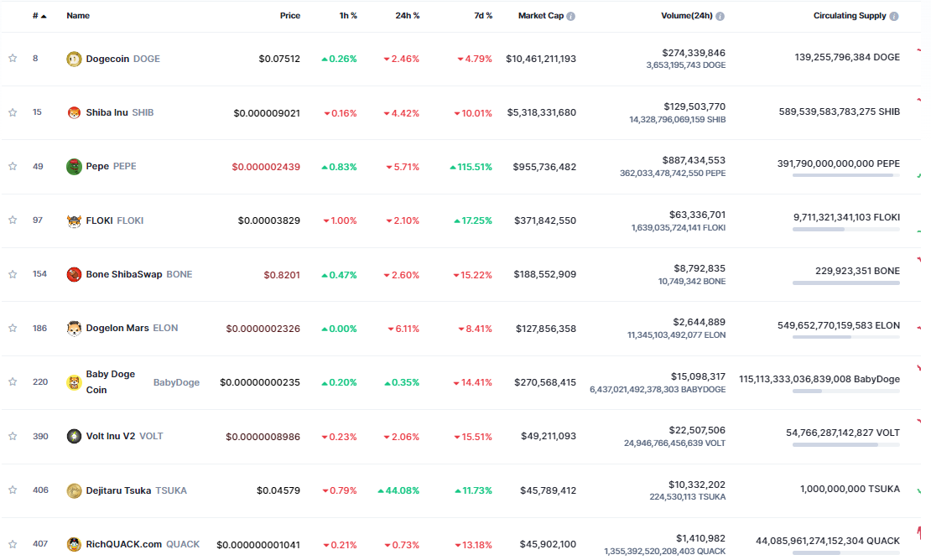Screen dimensions: 931x560
Task: Sort the table by rank # column
Action: pos(36,16)
